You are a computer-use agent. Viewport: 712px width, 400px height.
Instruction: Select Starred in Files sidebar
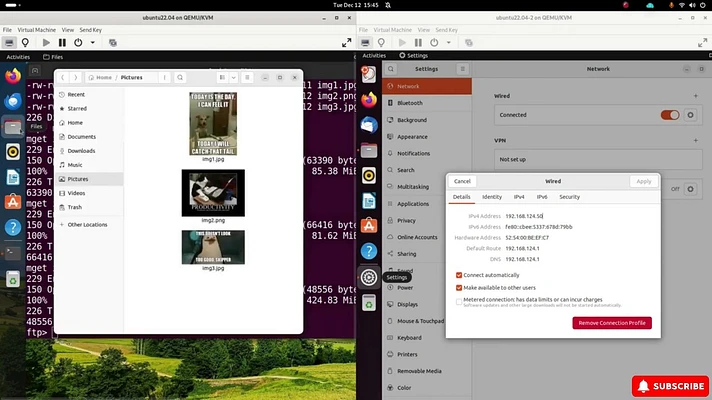tap(89, 109)
